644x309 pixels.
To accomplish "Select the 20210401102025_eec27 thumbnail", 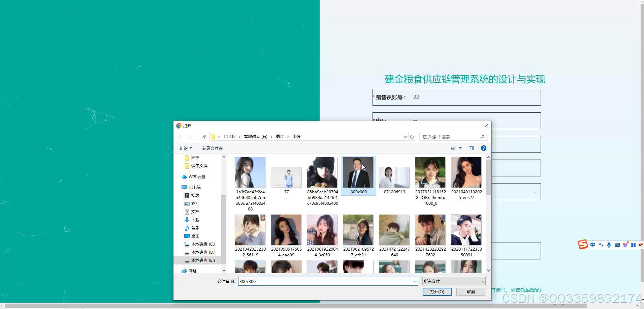I will pos(466,172).
